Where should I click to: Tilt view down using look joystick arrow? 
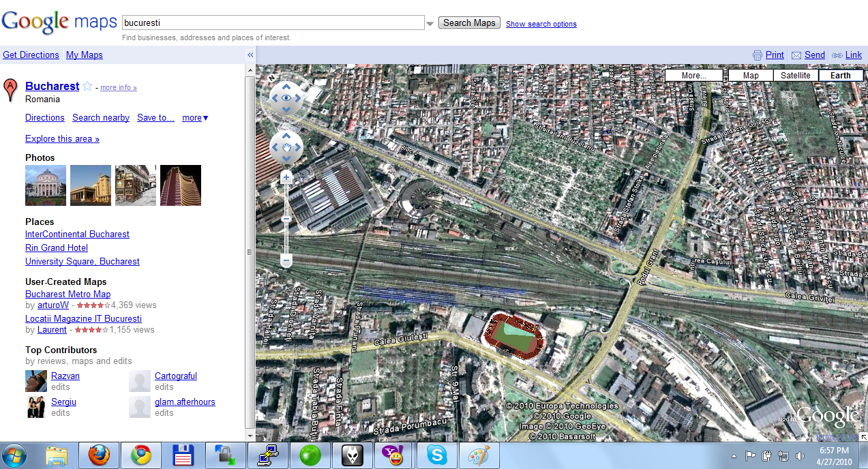[x=286, y=110]
